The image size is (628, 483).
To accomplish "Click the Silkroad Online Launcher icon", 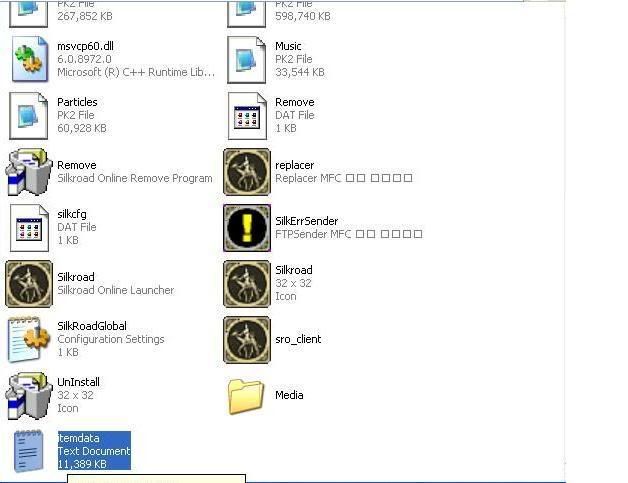I will (29, 284).
